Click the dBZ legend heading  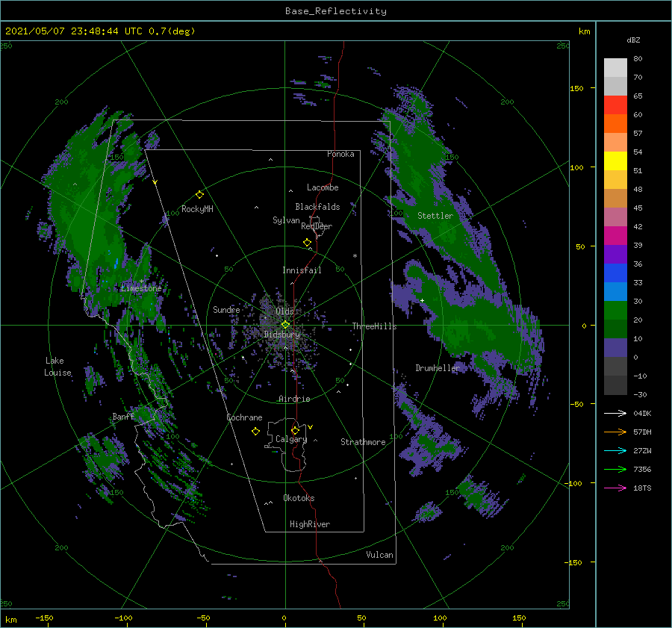click(633, 40)
